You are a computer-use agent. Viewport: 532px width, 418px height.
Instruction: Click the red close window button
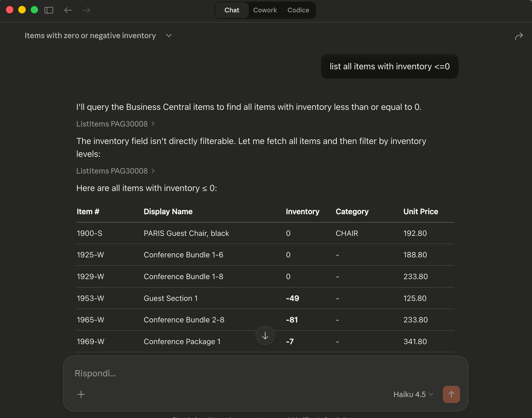pos(10,10)
